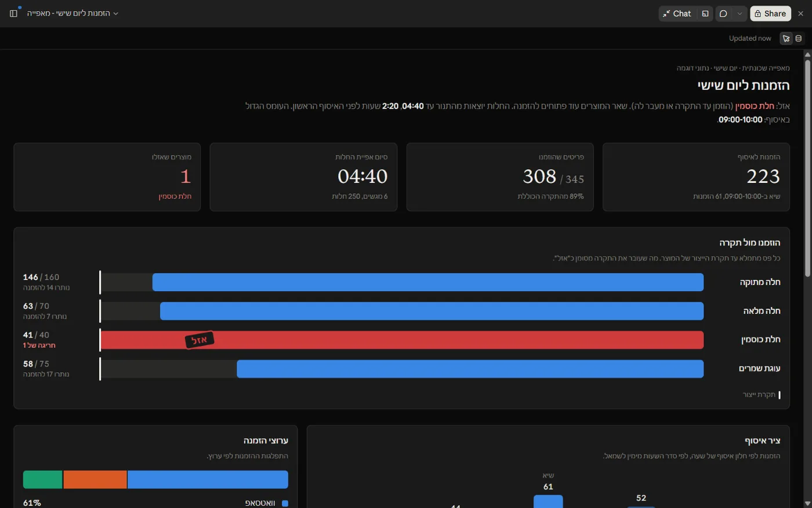
Task: Click the scrollbar up arrow
Action: tap(807, 55)
